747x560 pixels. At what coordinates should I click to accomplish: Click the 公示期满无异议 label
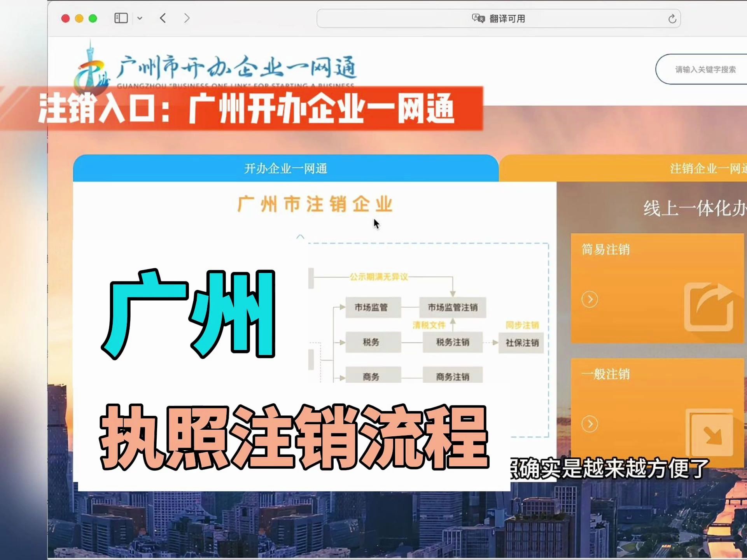(x=379, y=277)
